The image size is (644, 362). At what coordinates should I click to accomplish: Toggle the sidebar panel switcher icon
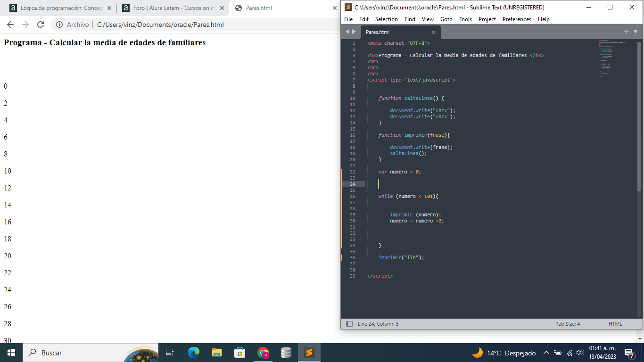(x=349, y=324)
